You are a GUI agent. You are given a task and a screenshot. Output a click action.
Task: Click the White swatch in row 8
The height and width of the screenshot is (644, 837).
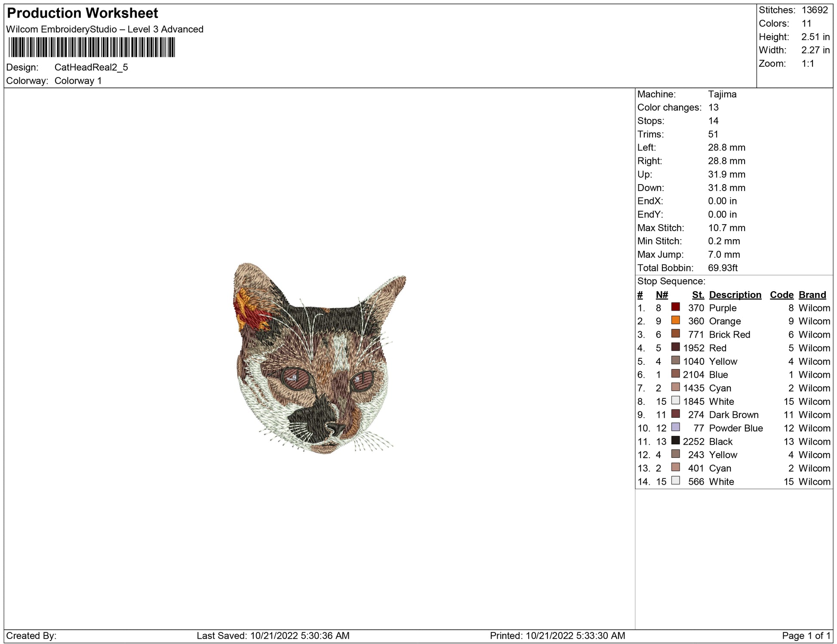tap(675, 400)
